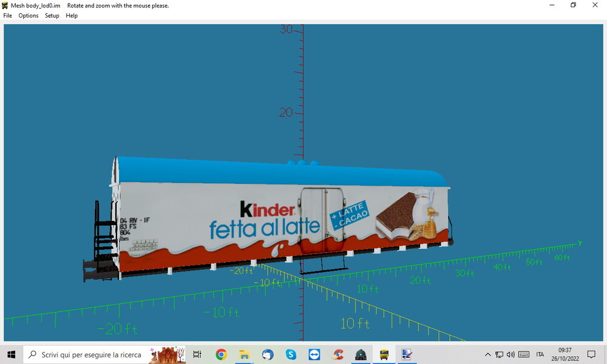
Task: Close the mesh viewer window
Action: point(595,5)
